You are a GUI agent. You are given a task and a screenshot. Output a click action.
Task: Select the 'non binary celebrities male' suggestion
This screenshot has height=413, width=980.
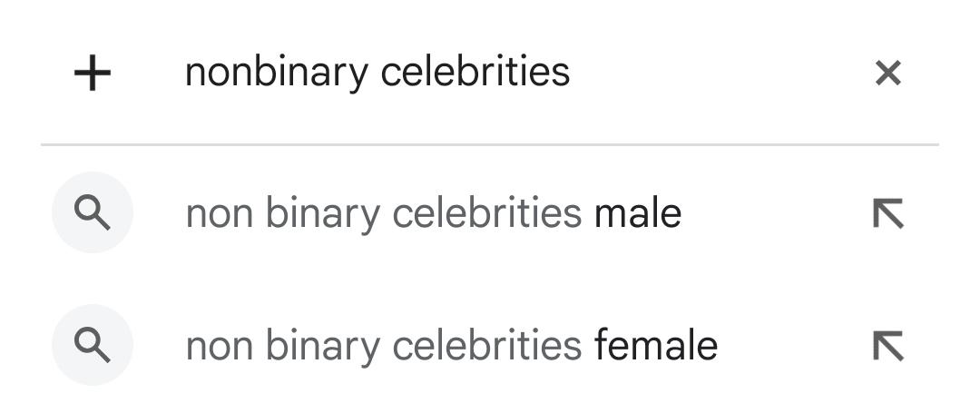(x=490, y=212)
